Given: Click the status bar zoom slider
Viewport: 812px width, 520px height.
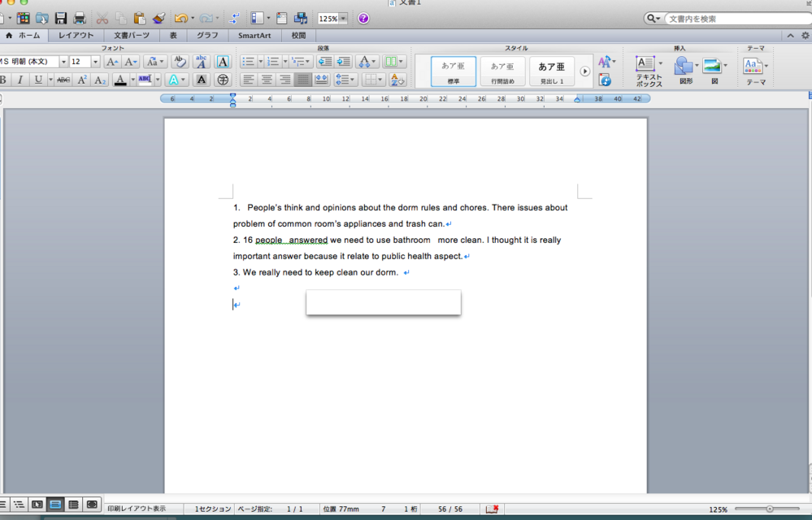Looking at the screenshot, I should (x=770, y=509).
